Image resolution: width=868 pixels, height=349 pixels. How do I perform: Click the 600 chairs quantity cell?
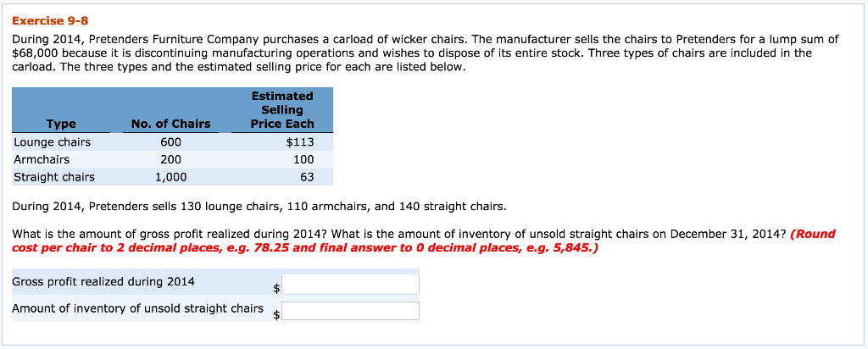pyautogui.click(x=170, y=142)
